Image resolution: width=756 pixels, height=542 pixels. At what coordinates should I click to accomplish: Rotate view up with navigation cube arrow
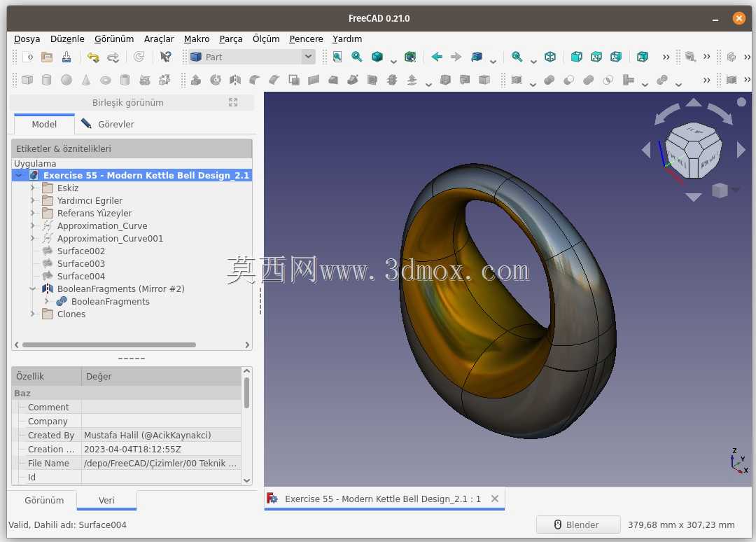coord(693,102)
